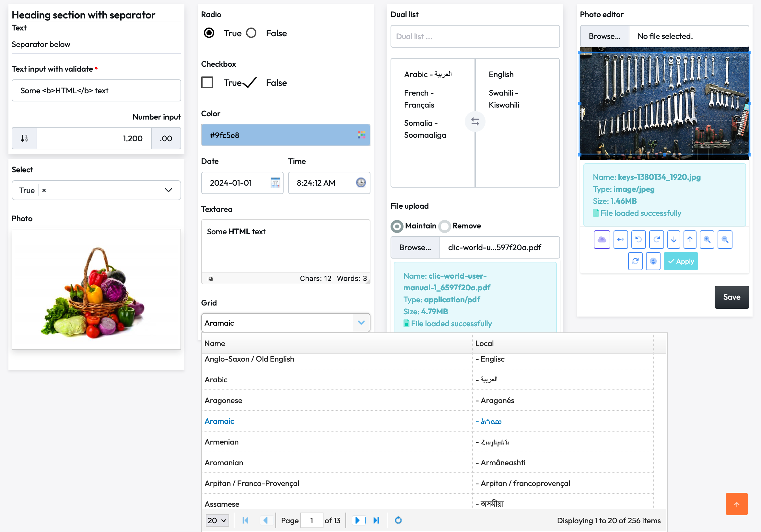Click the cloud upload icon in photo editor
The width and height of the screenshot is (761, 532).
[x=602, y=239]
